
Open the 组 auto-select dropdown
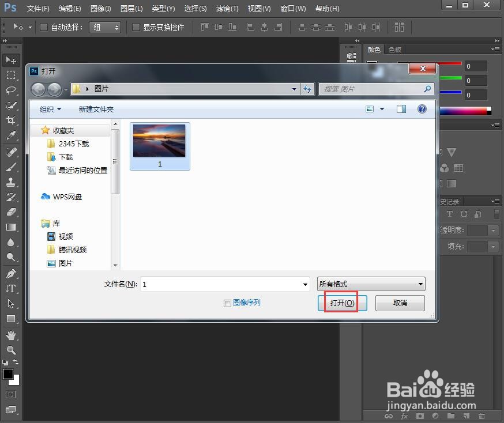coord(105,27)
